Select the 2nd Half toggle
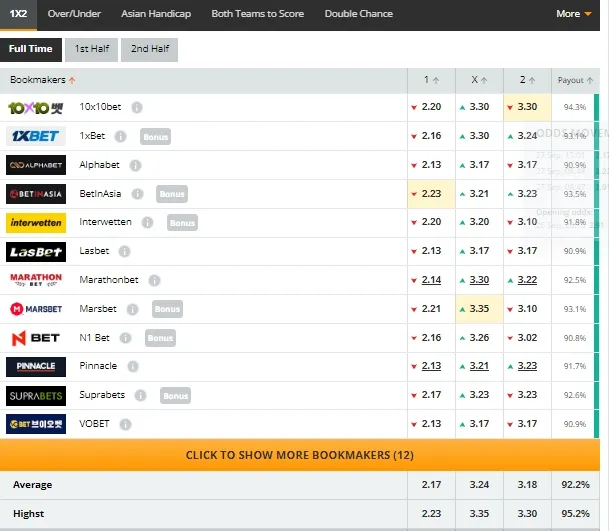This screenshot has width=609, height=531. 149,49
